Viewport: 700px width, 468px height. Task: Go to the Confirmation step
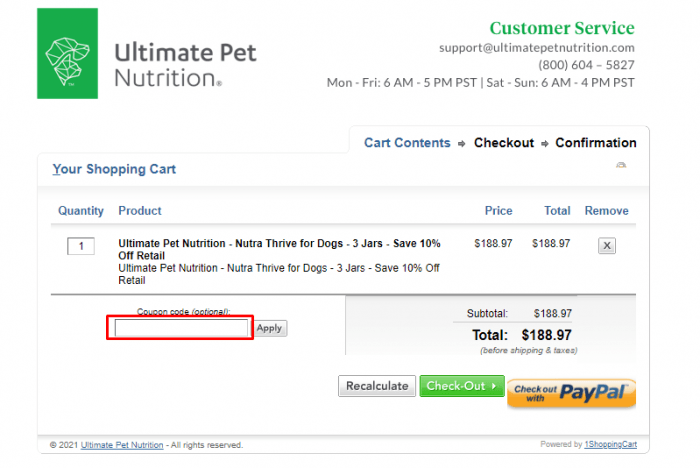(x=596, y=143)
